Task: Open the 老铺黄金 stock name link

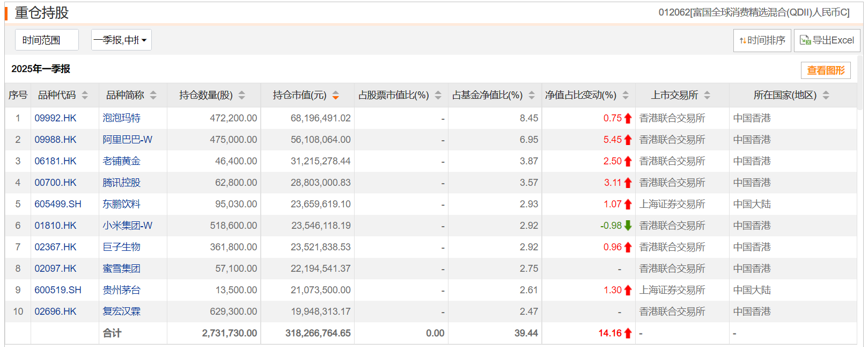Action: pyautogui.click(x=122, y=161)
